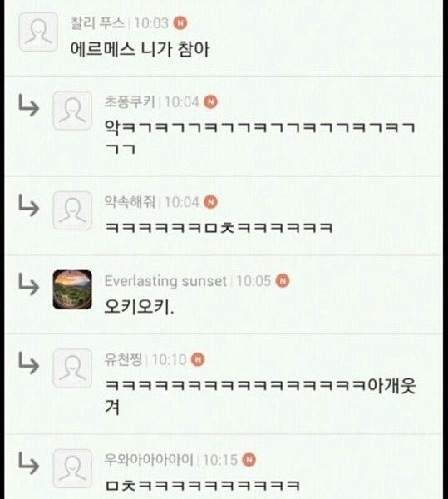Image resolution: width=448 pixels, height=499 pixels.
Task: Click 약속해줘's default profile avatar
Action: (x=72, y=210)
